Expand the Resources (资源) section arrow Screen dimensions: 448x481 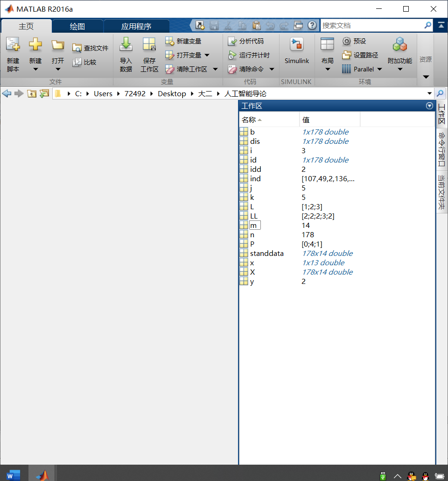pos(426,77)
